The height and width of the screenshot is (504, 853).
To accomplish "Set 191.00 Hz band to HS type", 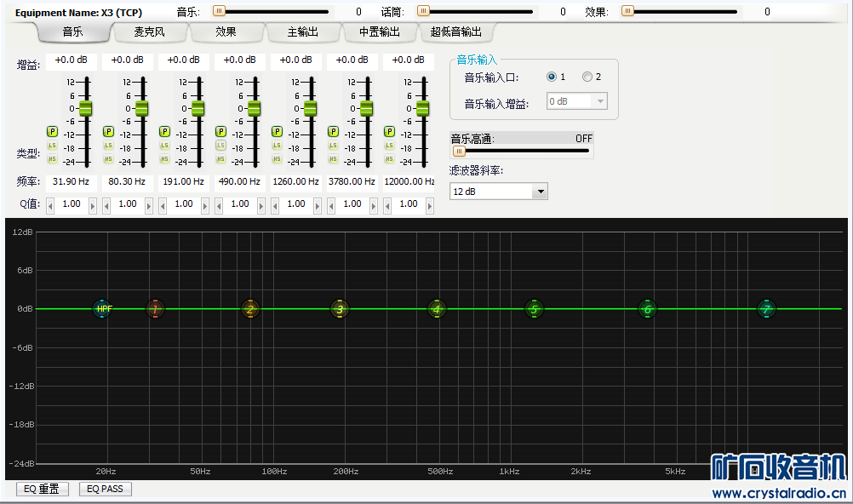I will [x=164, y=159].
